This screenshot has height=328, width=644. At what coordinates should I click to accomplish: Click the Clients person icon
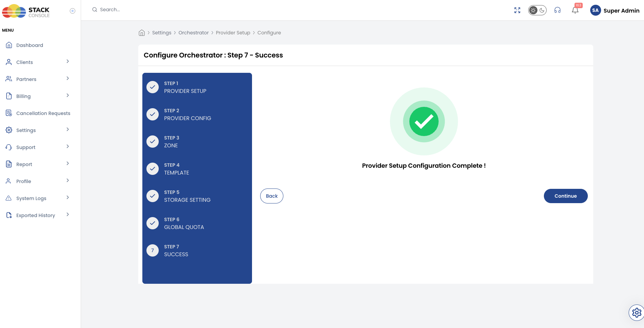coord(9,62)
